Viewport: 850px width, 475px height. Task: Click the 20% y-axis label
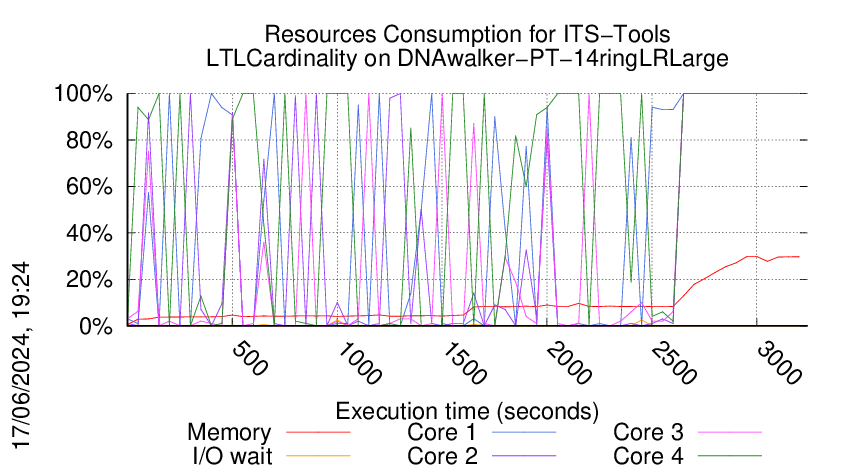(x=89, y=280)
